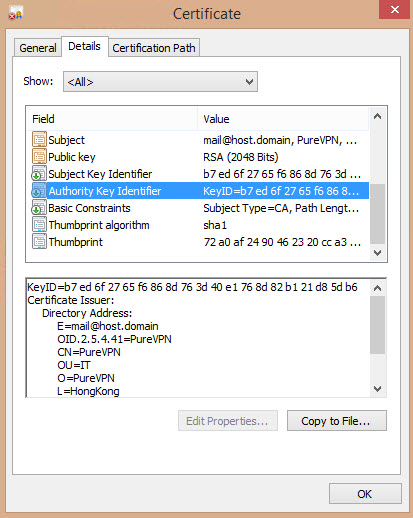The image size is (413, 518).
Task: Click the 'Directory Address:' line
Action: pyautogui.click(x=87, y=313)
